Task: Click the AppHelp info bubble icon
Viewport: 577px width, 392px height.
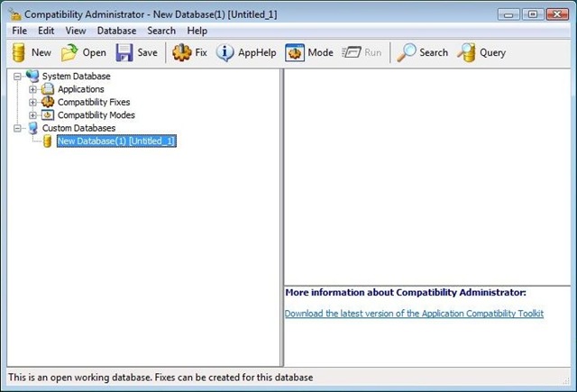Action: pyautogui.click(x=224, y=52)
